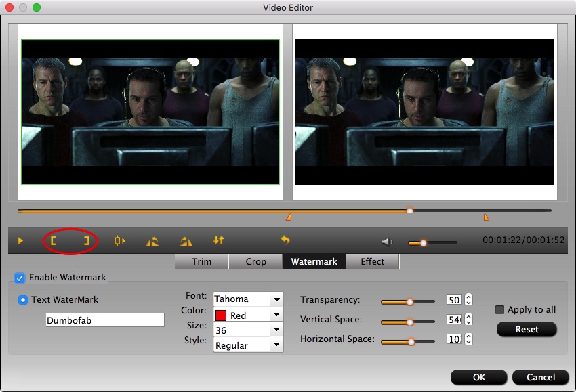Click the Dumbofab watermark text field
Image resolution: width=576 pixels, height=392 pixels.
(104, 320)
